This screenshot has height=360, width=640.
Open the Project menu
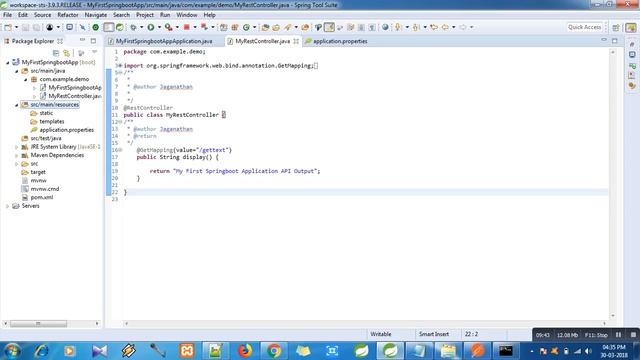pos(145,15)
